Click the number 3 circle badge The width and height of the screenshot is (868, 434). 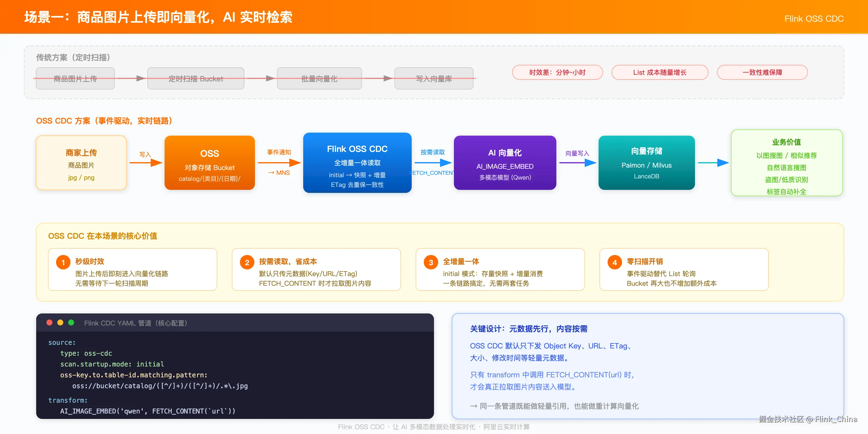[431, 263]
